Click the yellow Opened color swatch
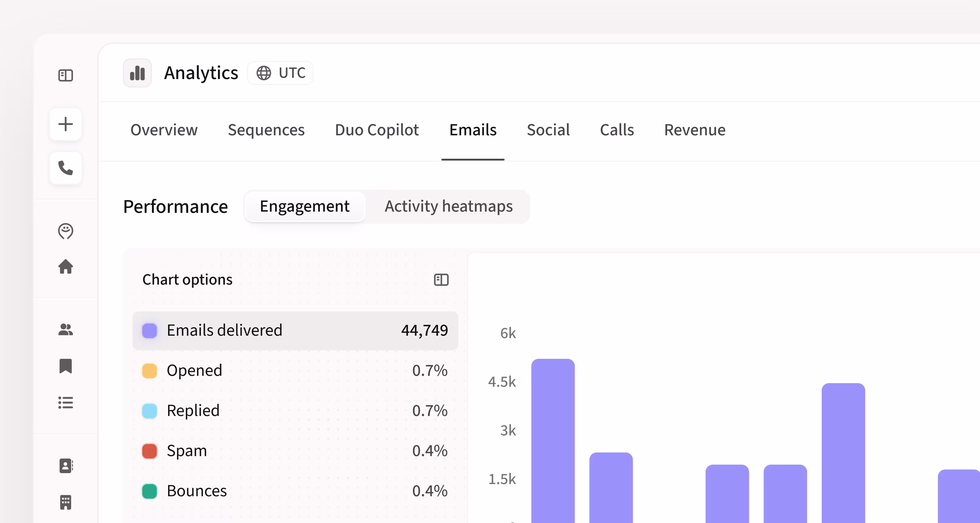 [x=150, y=370]
